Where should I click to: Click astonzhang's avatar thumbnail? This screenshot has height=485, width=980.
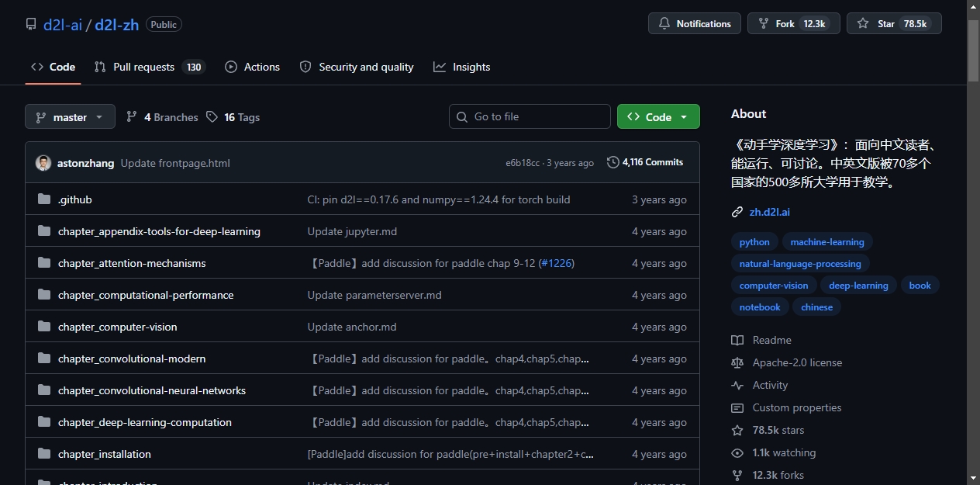tap(43, 163)
